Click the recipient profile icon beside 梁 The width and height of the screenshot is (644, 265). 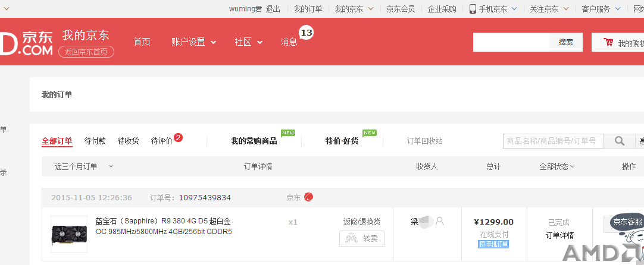(x=439, y=222)
